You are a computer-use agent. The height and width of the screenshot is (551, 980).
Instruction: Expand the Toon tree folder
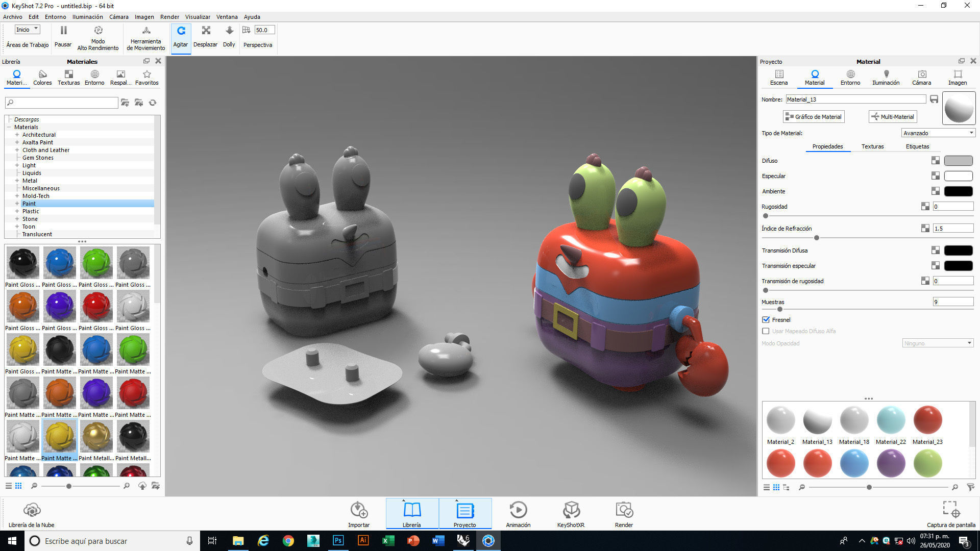[x=17, y=227]
